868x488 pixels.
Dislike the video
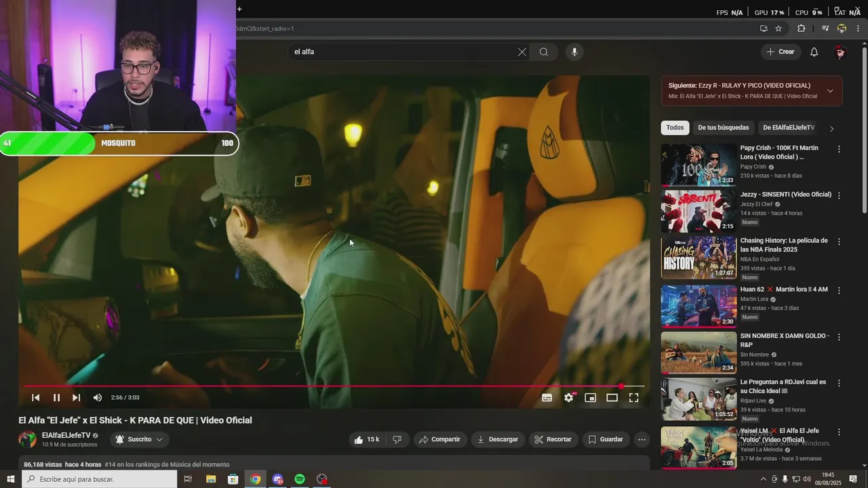(397, 439)
